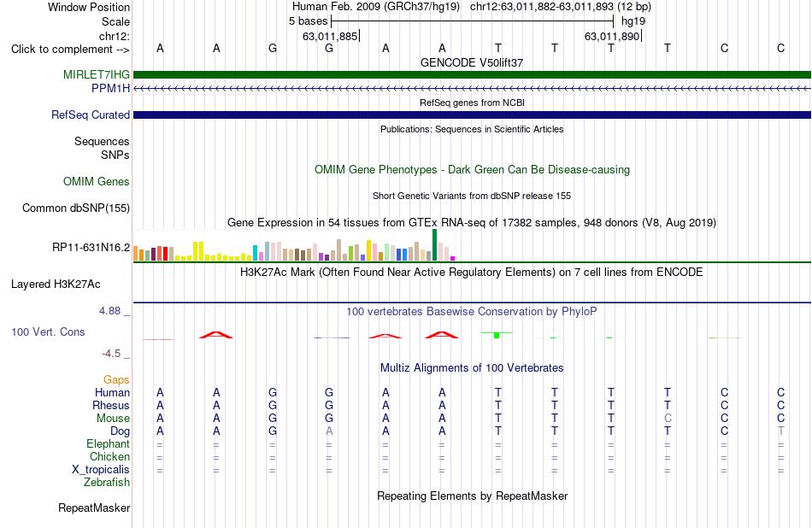Select the SNPs track label

click(115, 155)
